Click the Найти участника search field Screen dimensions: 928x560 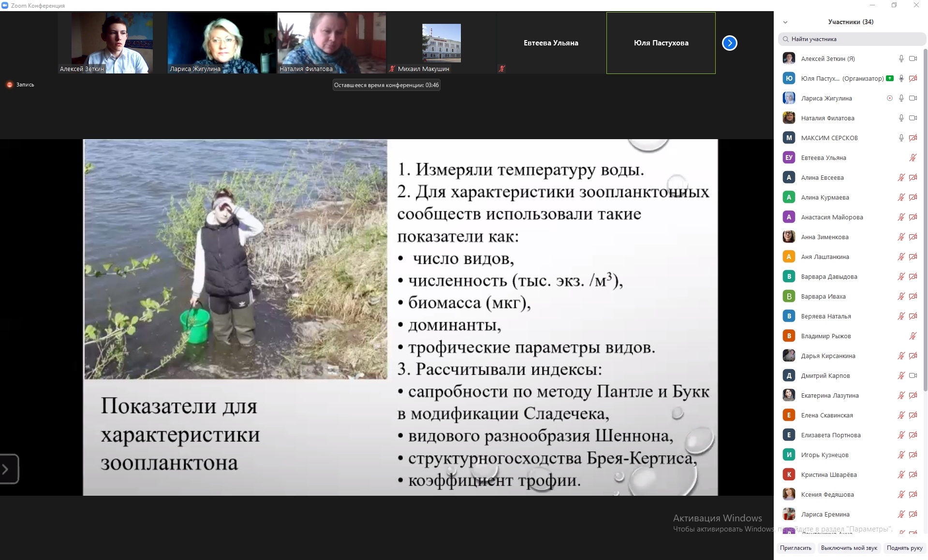click(x=851, y=39)
